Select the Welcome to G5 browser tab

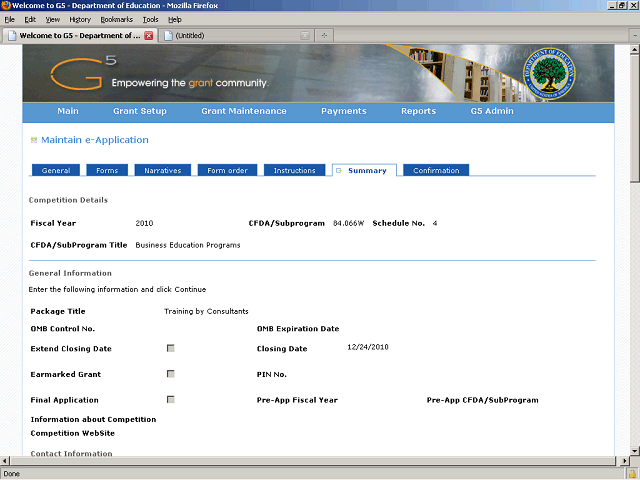pos(80,36)
